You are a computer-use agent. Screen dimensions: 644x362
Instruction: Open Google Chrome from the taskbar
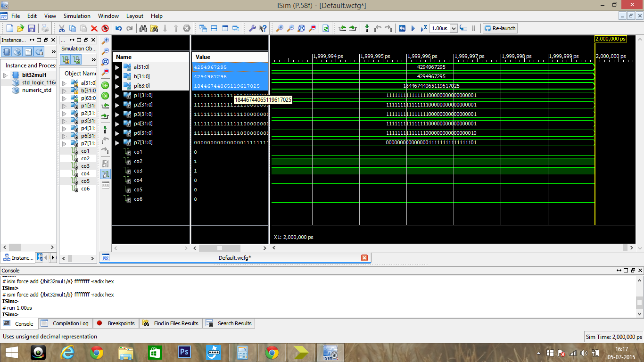click(x=97, y=352)
